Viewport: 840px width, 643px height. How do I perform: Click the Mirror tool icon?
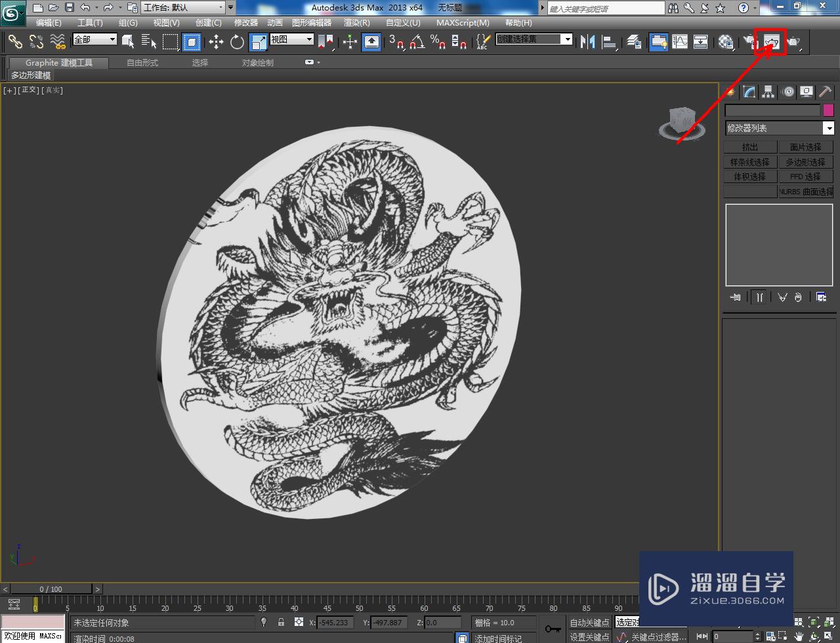(x=588, y=42)
